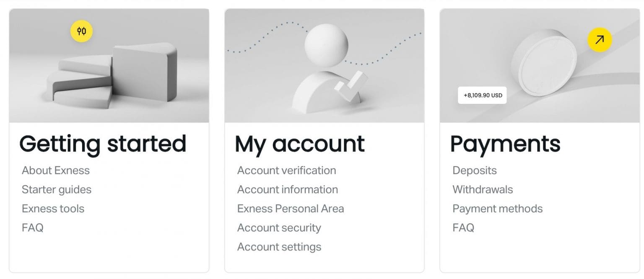This screenshot has width=644, height=279.
Task: Click the +8,109.90 USD badge
Action: point(482,95)
